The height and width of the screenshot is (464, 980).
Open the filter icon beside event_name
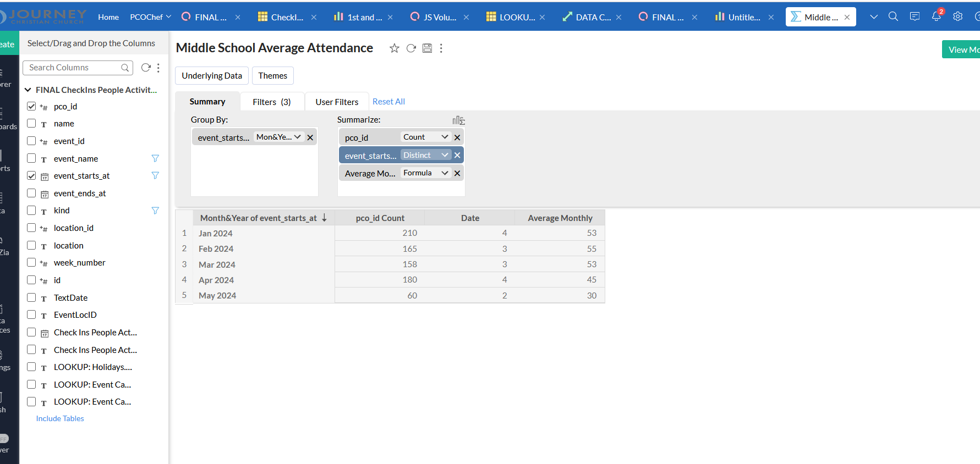(x=155, y=158)
